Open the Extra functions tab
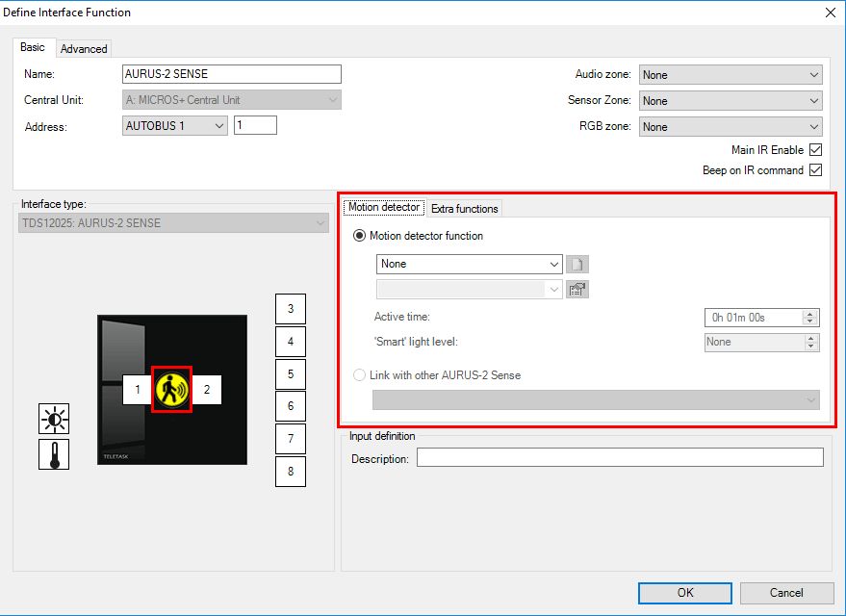 coord(464,209)
